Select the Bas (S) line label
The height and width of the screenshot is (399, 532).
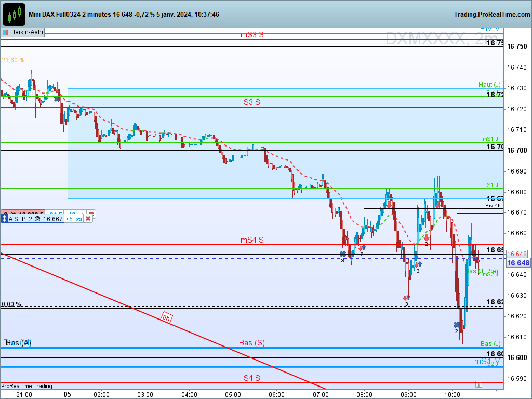[x=252, y=343]
